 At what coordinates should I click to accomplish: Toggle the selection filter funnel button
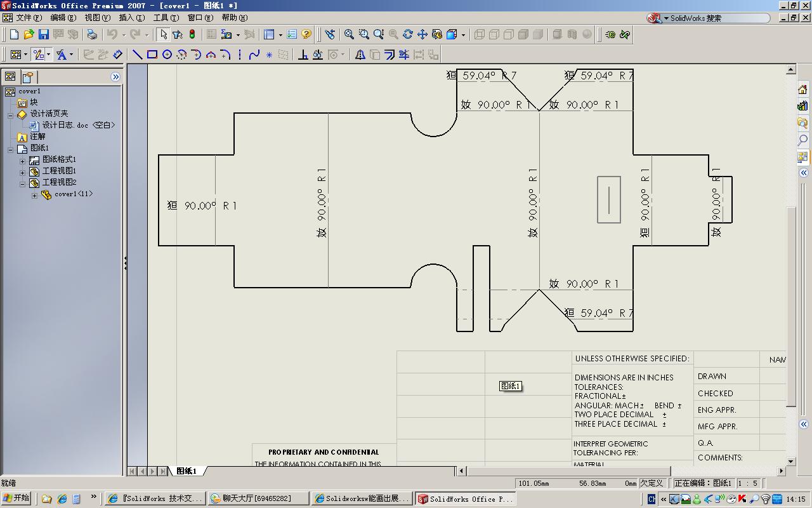(178, 34)
